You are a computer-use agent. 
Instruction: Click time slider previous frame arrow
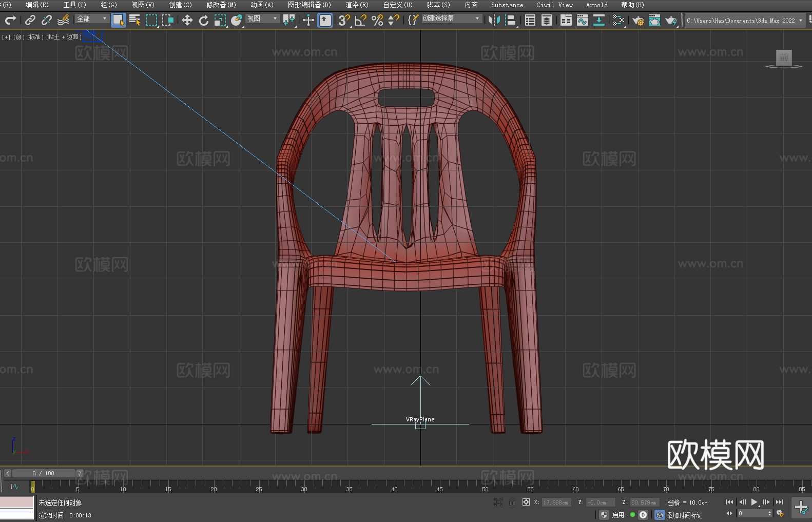[8, 473]
